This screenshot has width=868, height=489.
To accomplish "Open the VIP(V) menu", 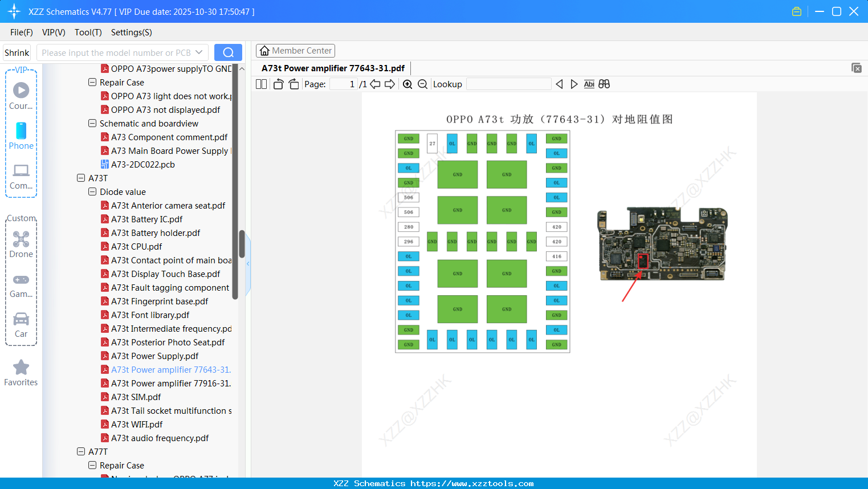I will coord(54,32).
